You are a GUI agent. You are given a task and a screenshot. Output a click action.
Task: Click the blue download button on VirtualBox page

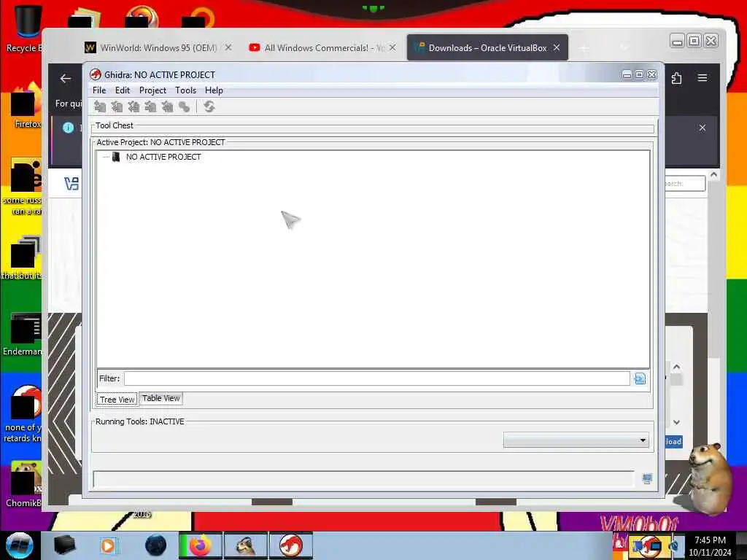pyautogui.click(x=673, y=441)
